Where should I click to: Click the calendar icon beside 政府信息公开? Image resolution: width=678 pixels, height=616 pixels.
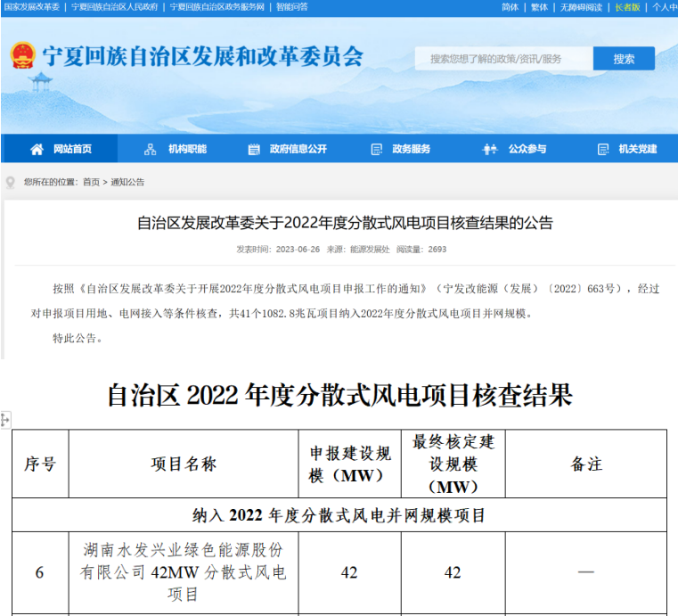tap(254, 149)
